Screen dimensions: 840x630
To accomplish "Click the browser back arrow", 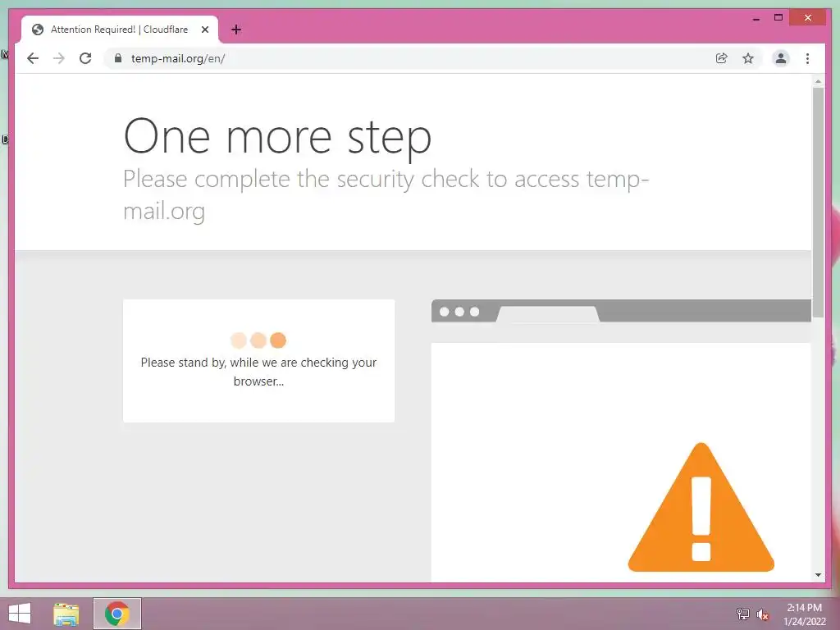I will tap(33, 58).
